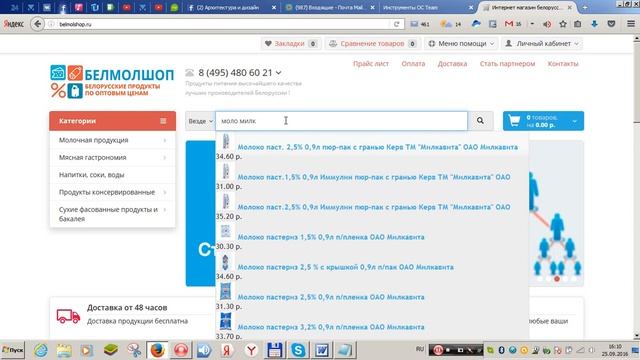Click the Firefox taskbar icon
The image size is (640, 360).
click(x=158, y=350)
